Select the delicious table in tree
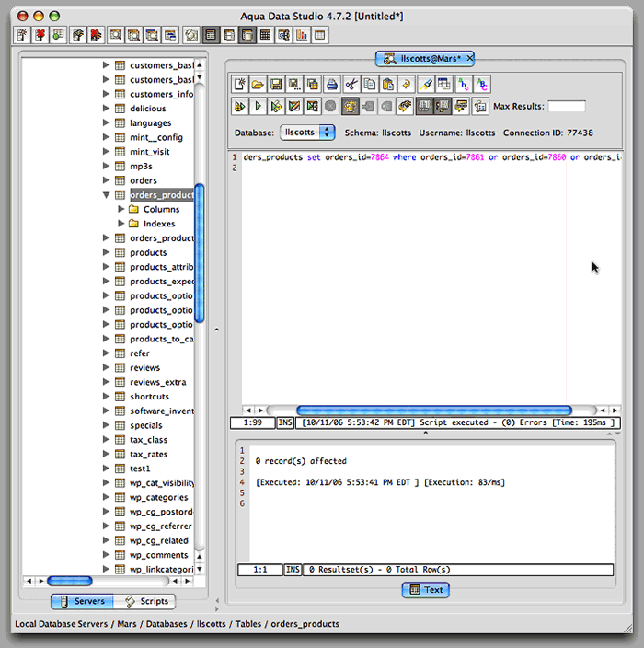 tap(147, 109)
